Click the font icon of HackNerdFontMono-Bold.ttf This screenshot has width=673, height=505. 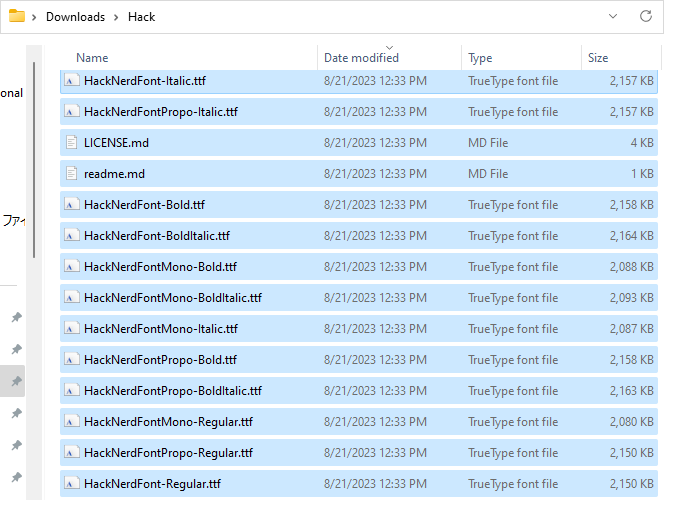(x=72, y=266)
